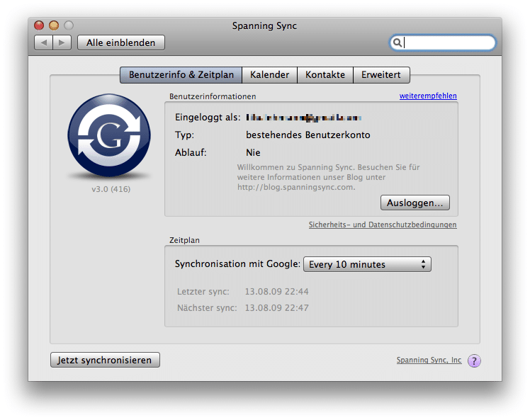Start sync with Jetzt synchronisieren

(105, 360)
